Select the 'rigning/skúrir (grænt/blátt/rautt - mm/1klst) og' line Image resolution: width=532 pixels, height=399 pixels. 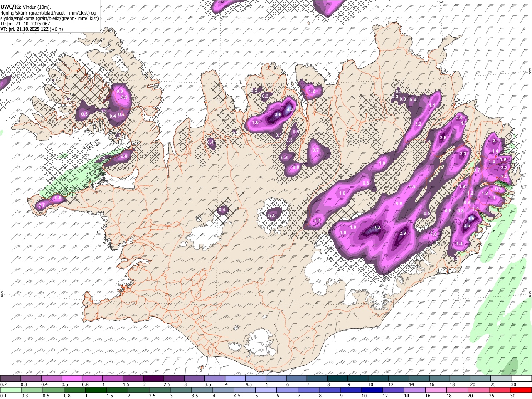(48, 13)
